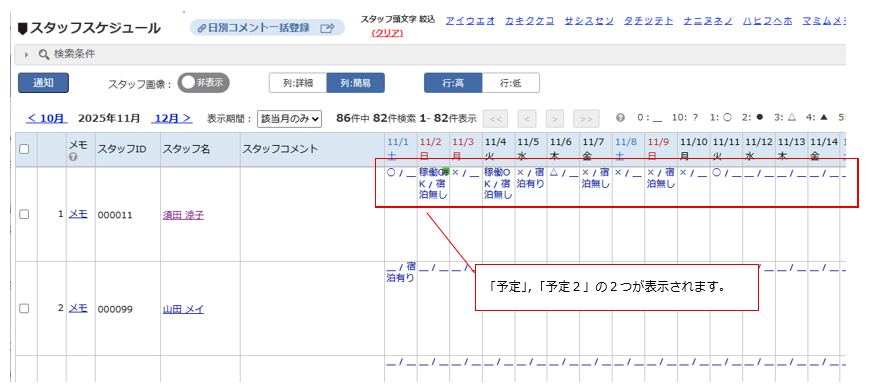Toggle the スタッフ画像 非表示 switch
The width and height of the screenshot is (871, 385).
pos(203,83)
